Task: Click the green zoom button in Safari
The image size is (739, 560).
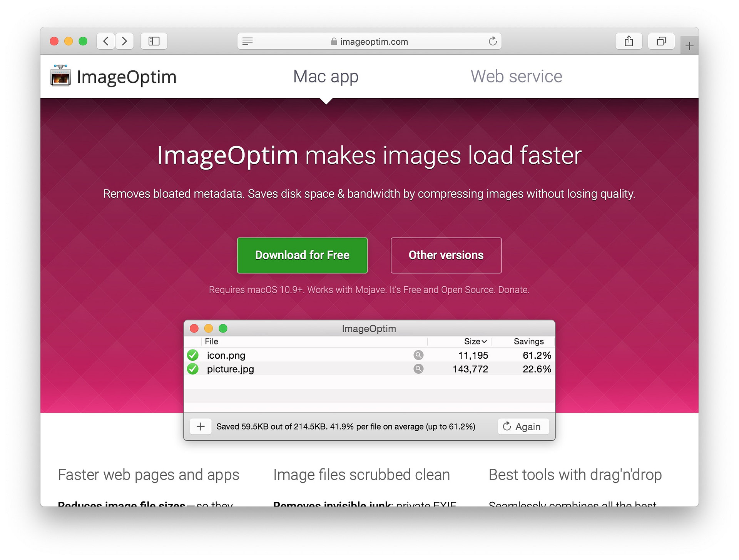Action: tap(83, 41)
